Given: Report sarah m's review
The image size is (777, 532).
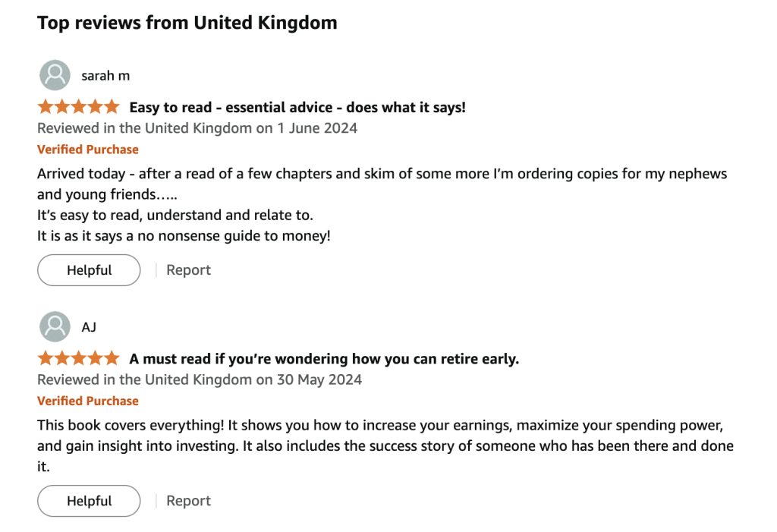Looking at the screenshot, I should tap(188, 270).
